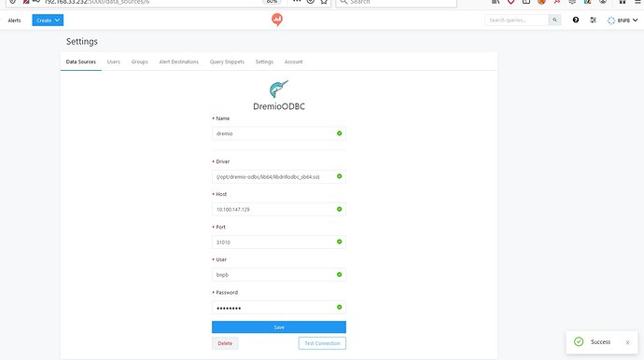Screen dimensions: 644x360
Task: Click the green check icon in User field
Action: click(339, 274)
